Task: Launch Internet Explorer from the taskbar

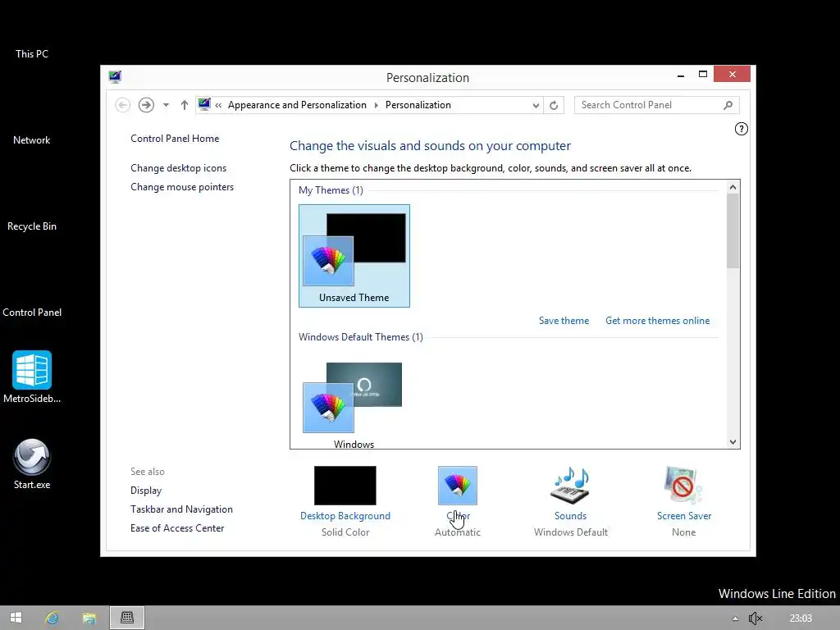Action: pyautogui.click(x=52, y=618)
